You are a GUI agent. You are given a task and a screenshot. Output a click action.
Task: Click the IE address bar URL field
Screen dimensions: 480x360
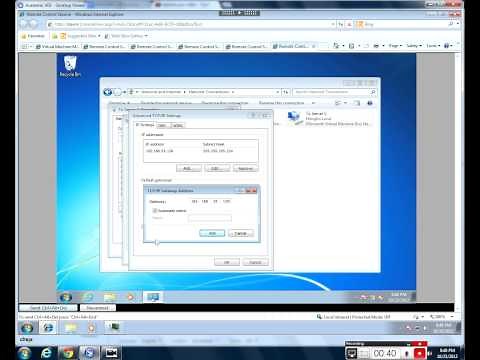pos(190,24)
